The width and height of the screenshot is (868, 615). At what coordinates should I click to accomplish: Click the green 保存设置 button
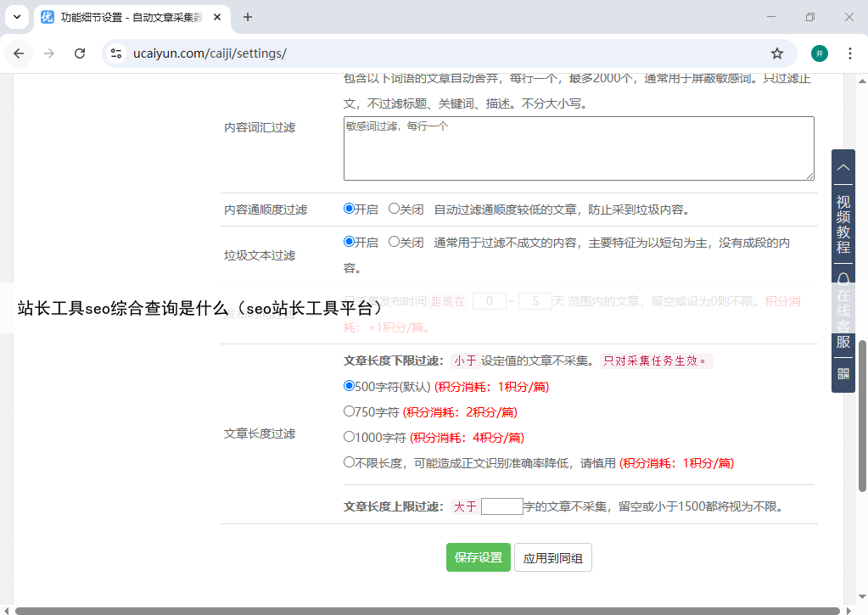coord(478,557)
